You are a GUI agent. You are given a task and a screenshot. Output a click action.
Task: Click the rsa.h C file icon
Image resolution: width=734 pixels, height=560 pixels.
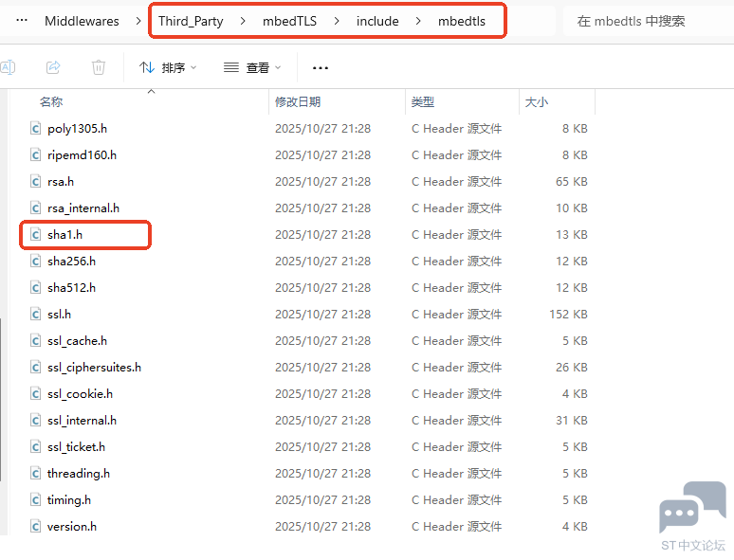[35, 181]
